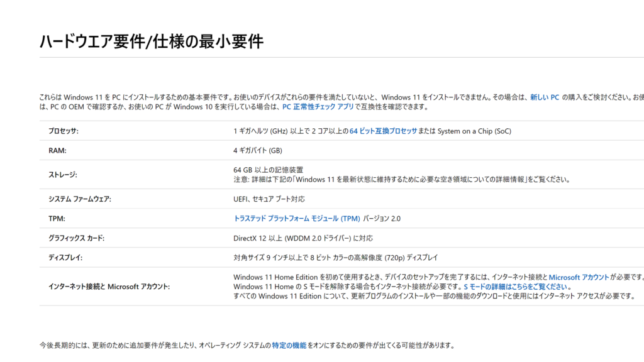The width and height of the screenshot is (644, 362).
Task: Follow the 64 ビット互換プロセッサ link
Action: point(383,131)
